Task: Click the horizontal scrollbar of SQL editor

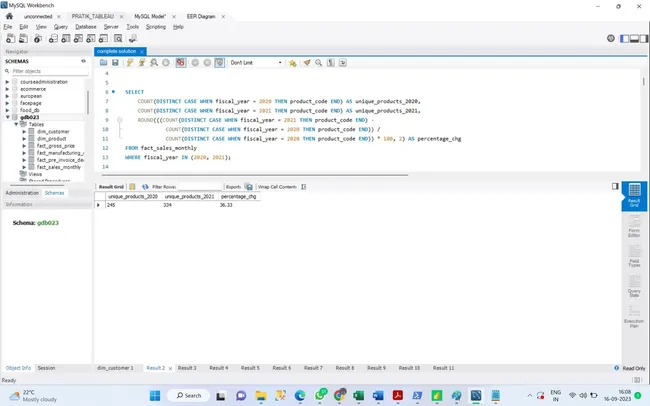Action: coord(252,175)
